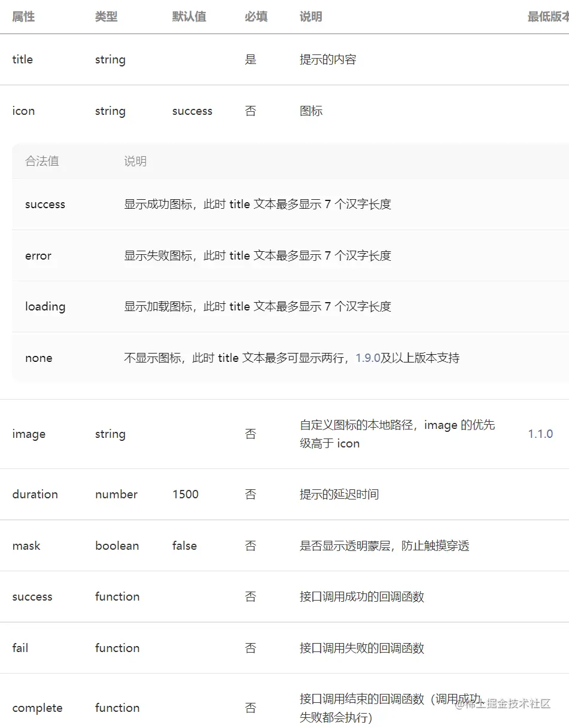569x728 pixels.
Task: Select the image property name
Action: pos(29,434)
